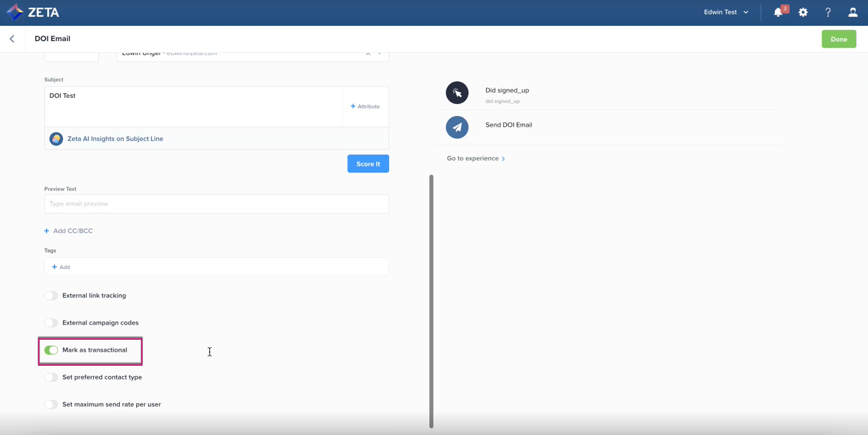Open the notifications bell

pyautogui.click(x=778, y=12)
